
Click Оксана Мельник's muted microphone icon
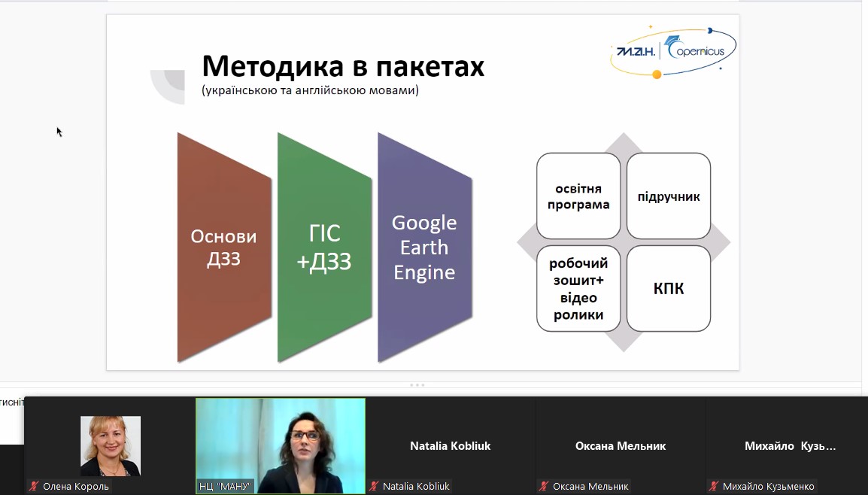click(x=544, y=486)
